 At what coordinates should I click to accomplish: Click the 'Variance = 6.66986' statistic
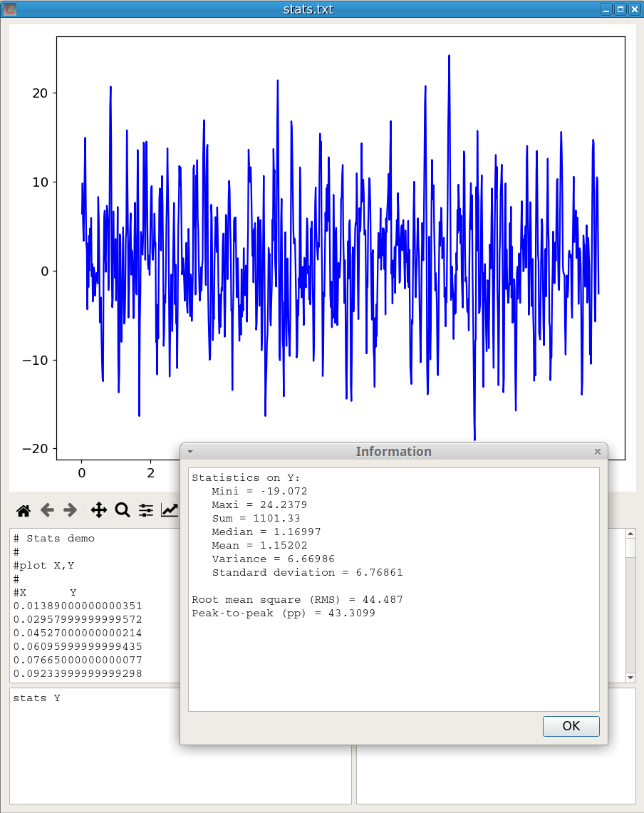274,559
